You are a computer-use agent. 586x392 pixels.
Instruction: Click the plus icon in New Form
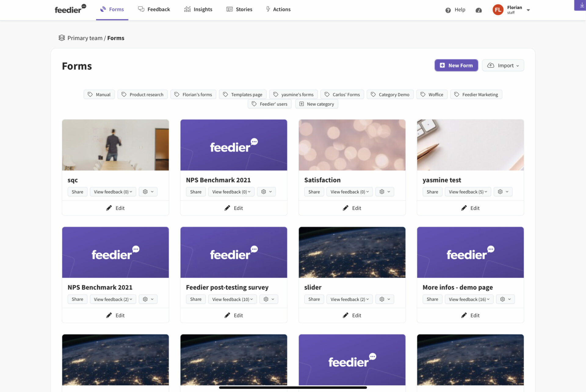[442, 65]
